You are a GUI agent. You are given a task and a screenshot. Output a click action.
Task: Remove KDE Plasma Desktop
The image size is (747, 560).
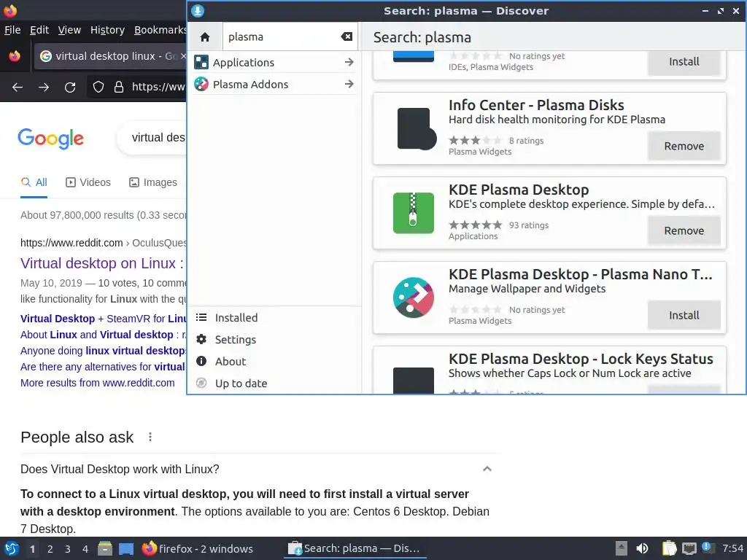point(684,231)
